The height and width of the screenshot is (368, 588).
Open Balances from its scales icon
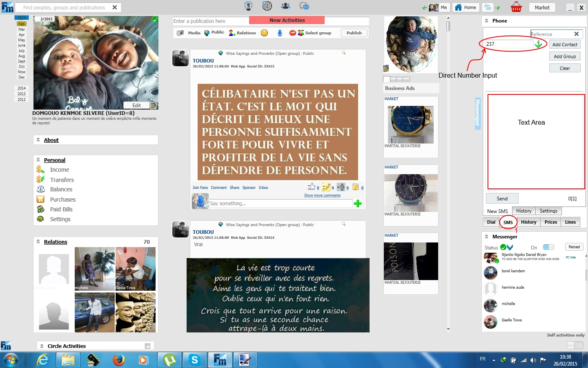[x=40, y=189]
